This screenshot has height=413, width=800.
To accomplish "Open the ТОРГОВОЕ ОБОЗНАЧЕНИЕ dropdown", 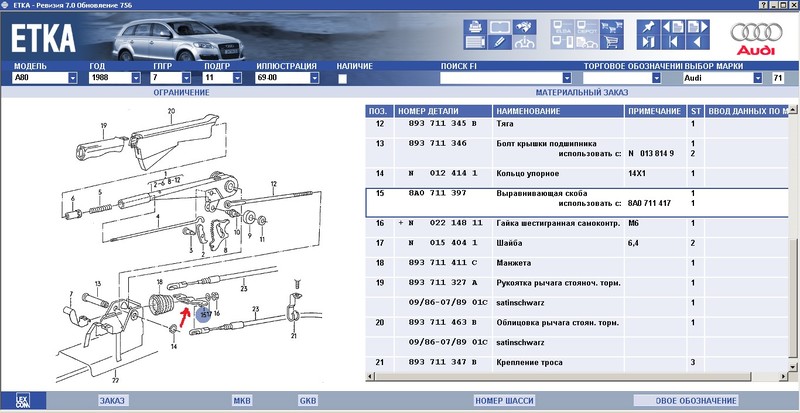I will pyautogui.click(x=656, y=78).
